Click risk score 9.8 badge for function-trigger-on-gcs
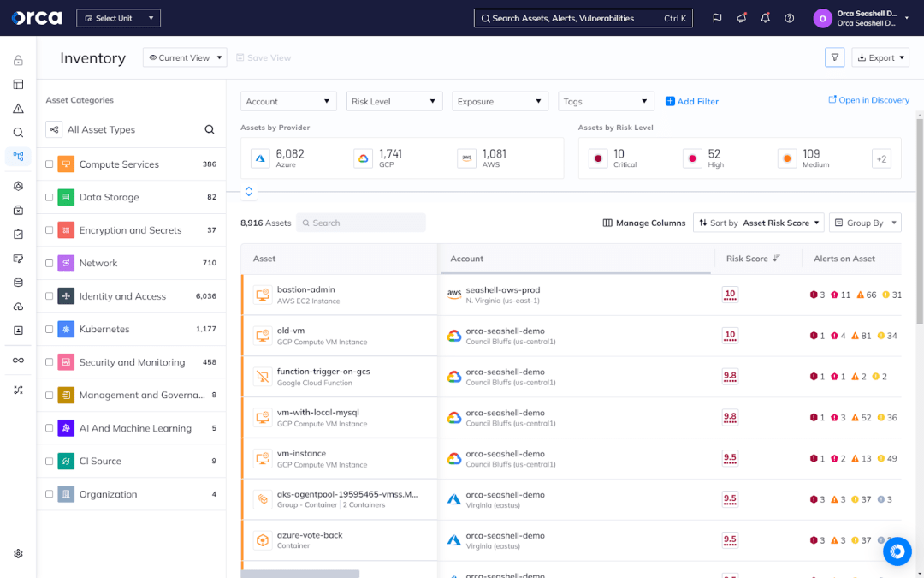Image resolution: width=924 pixels, height=578 pixels. [x=730, y=376]
